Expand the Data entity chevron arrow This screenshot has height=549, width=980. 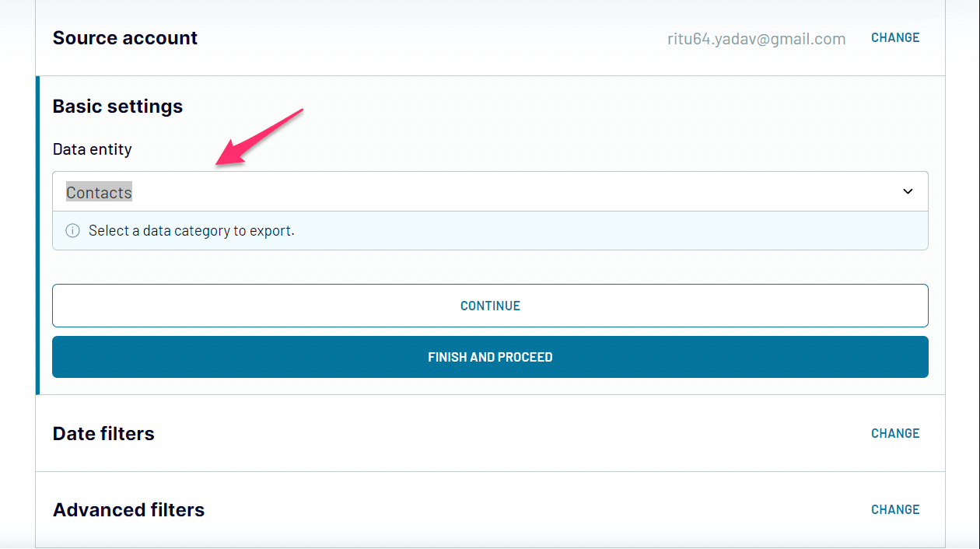pyautogui.click(x=908, y=191)
